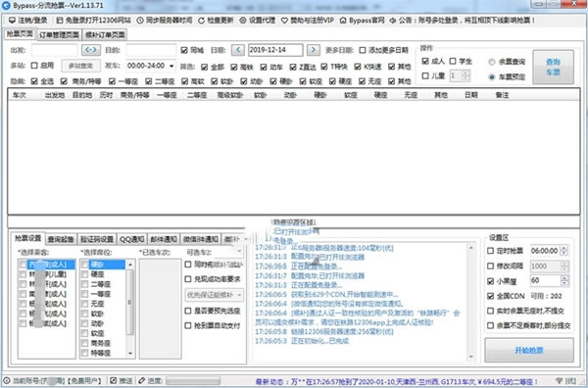This screenshot has width=588, height=388.
Task: Toggle 商务/特等 column hide checkbox
Action: coord(64,81)
